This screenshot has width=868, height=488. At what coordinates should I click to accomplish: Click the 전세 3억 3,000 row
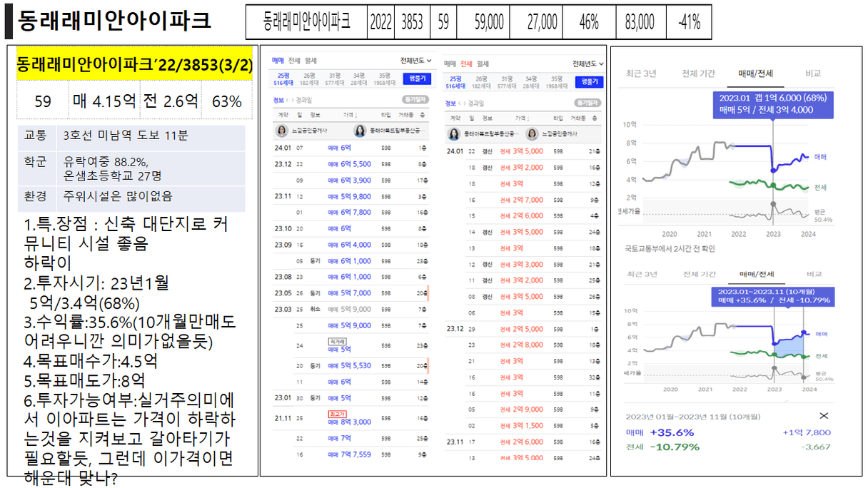coord(524,264)
